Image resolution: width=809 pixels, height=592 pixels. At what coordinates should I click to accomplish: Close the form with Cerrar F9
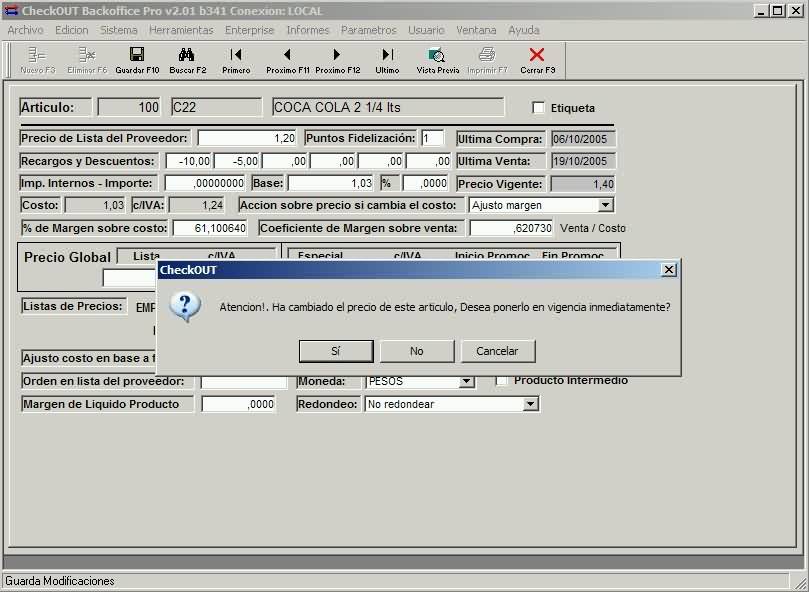[537, 54]
